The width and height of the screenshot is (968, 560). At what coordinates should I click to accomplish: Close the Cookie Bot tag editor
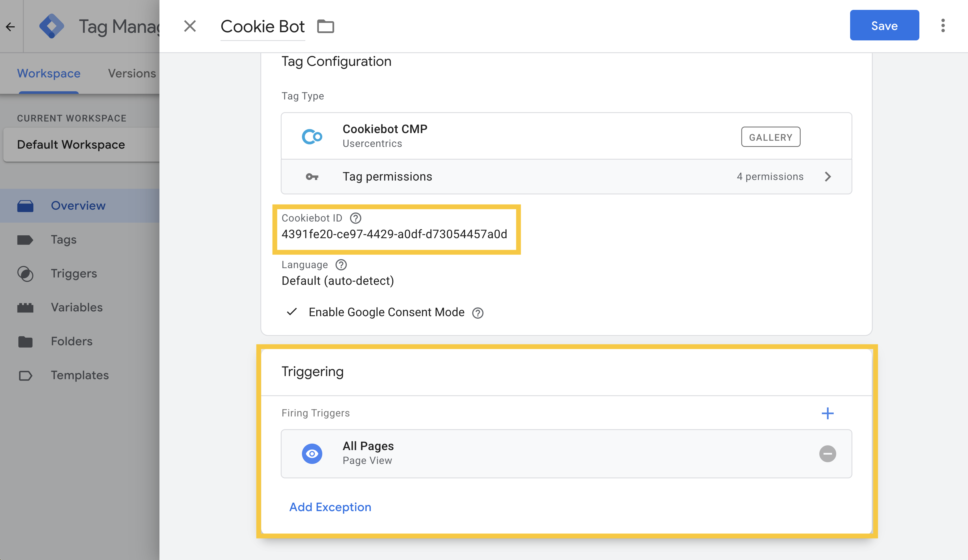(190, 26)
